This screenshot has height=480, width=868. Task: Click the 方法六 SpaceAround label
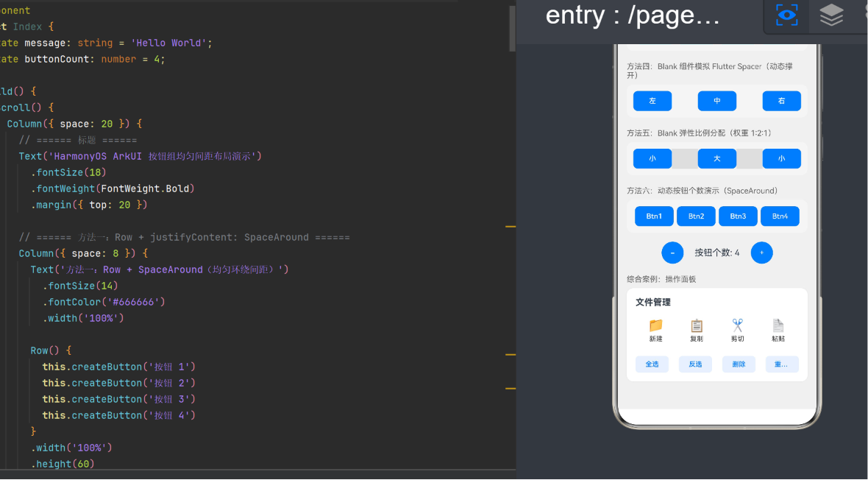tap(702, 191)
